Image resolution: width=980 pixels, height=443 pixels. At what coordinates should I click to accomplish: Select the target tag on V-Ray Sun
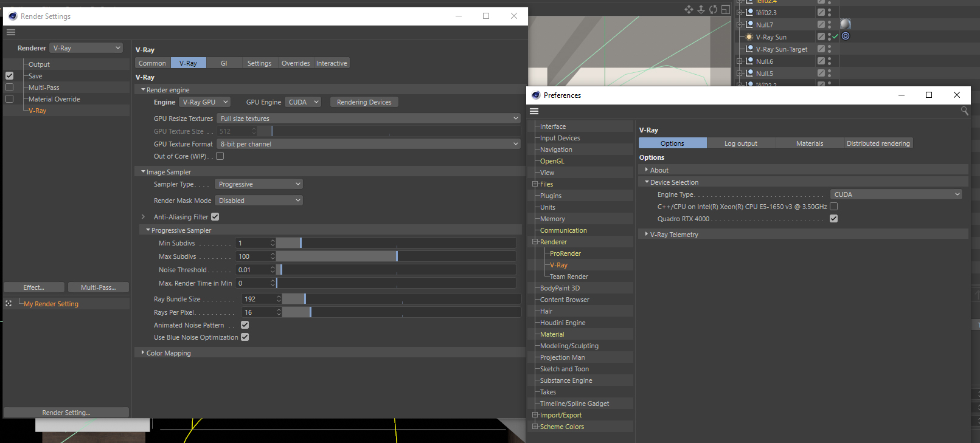pos(846,36)
